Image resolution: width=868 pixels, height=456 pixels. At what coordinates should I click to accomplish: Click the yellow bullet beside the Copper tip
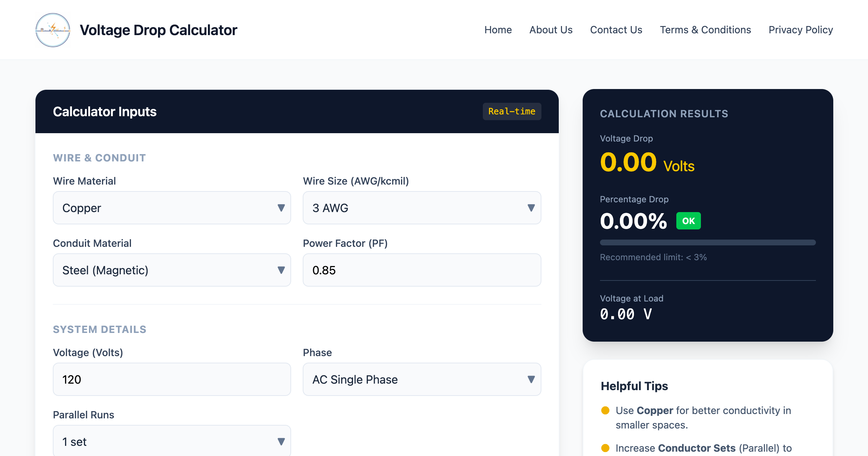605,410
